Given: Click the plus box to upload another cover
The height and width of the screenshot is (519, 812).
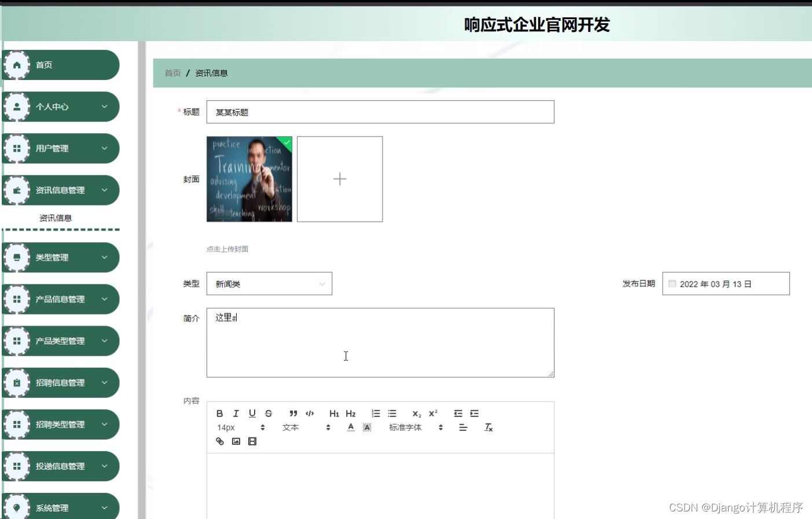Looking at the screenshot, I should coord(340,179).
